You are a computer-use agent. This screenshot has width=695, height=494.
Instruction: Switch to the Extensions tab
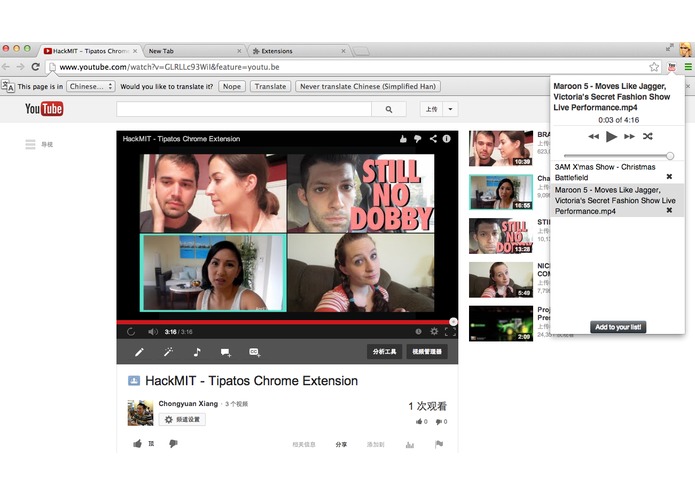coord(298,51)
